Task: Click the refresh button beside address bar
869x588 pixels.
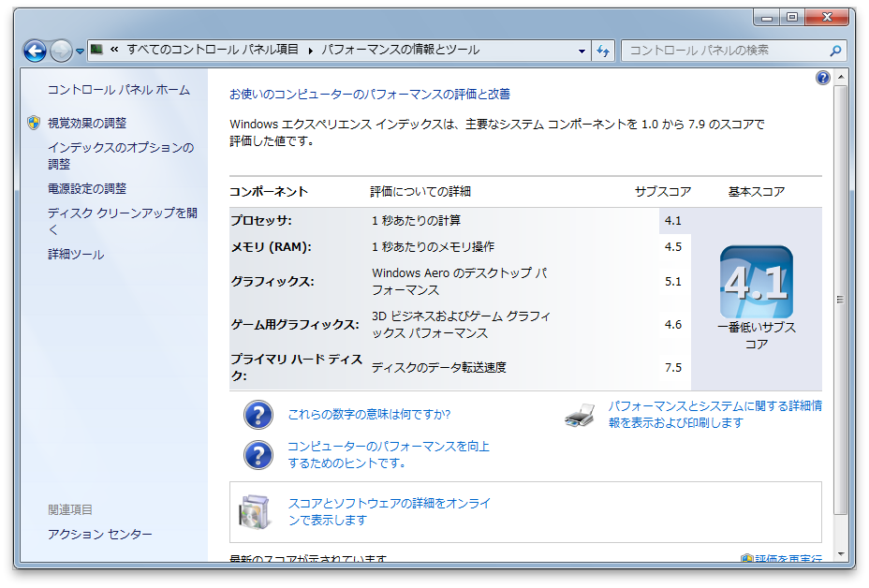Action: tap(603, 51)
